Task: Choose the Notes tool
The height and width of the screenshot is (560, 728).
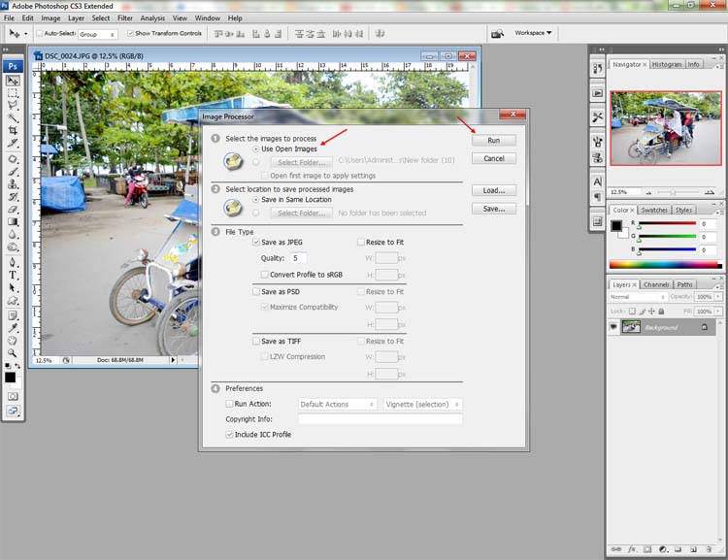Action: [x=13, y=315]
